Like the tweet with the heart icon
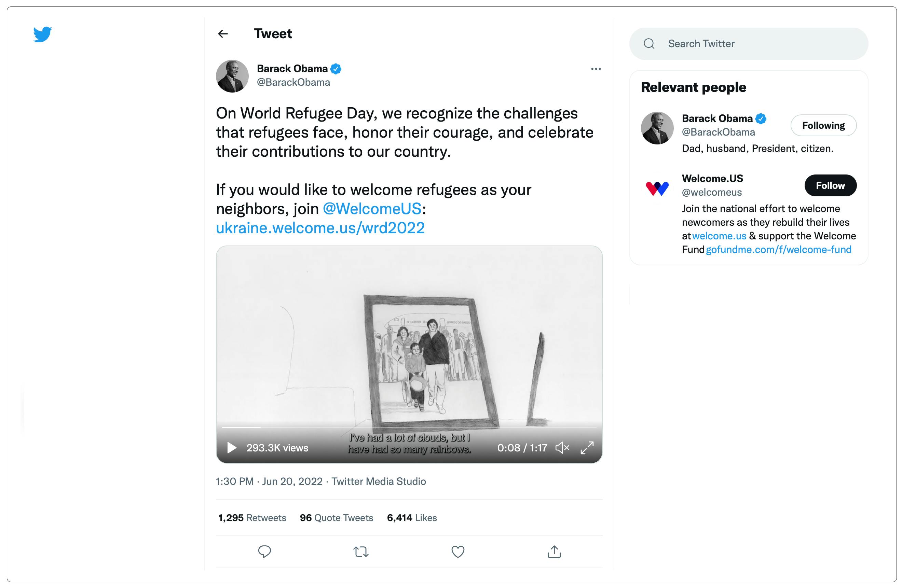 [457, 551]
